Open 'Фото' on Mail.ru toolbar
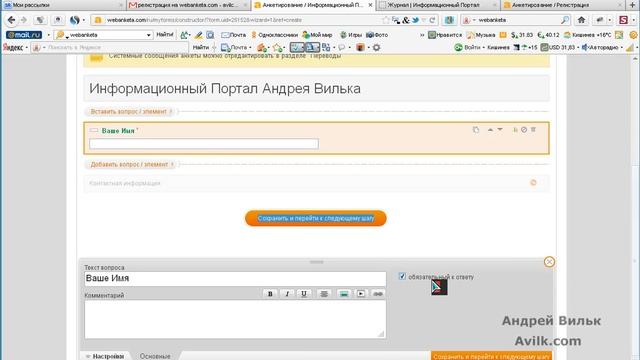 click(x=377, y=35)
